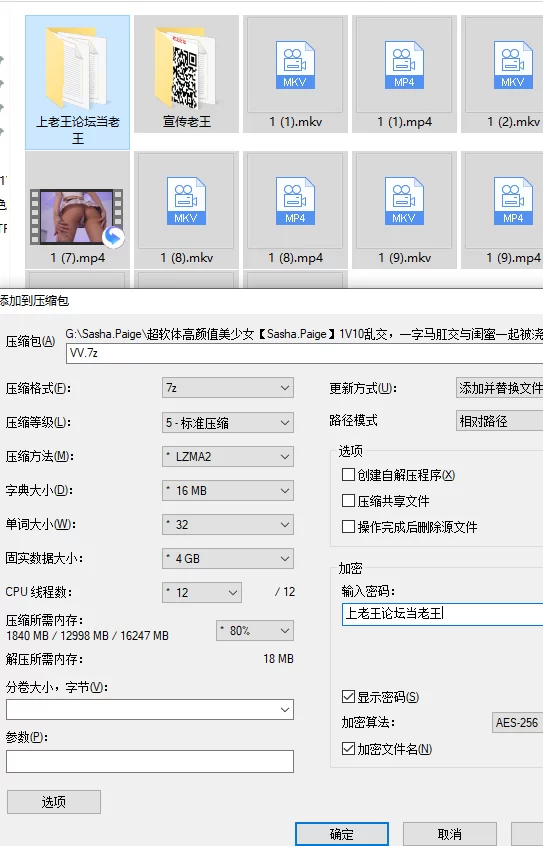This screenshot has height=846, width=543.
Task: Click the 取消 button
Action: [x=450, y=834]
